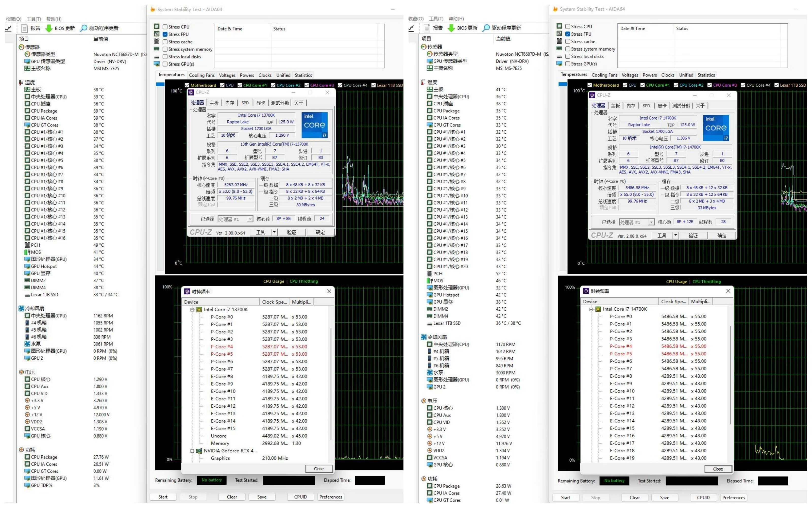Click blue graph position marker in 13700K Temperatures
Viewport: 812px width, 508px height.
pyautogui.click(x=160, y=84)
